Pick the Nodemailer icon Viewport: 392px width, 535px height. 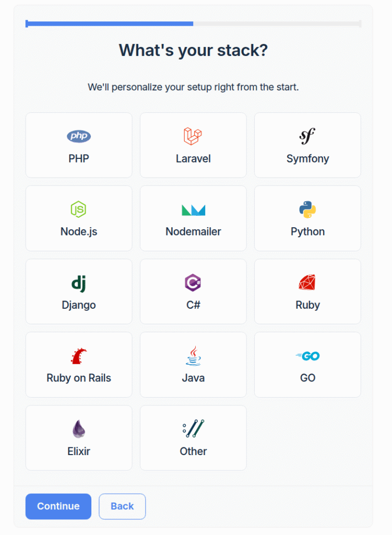point(193,209)
